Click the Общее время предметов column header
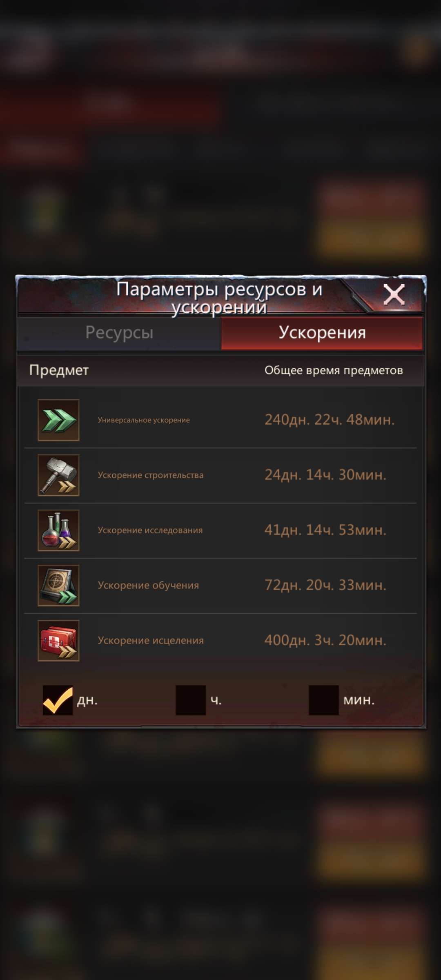Screen dimensions: 441x980 [x=334, y=370]
